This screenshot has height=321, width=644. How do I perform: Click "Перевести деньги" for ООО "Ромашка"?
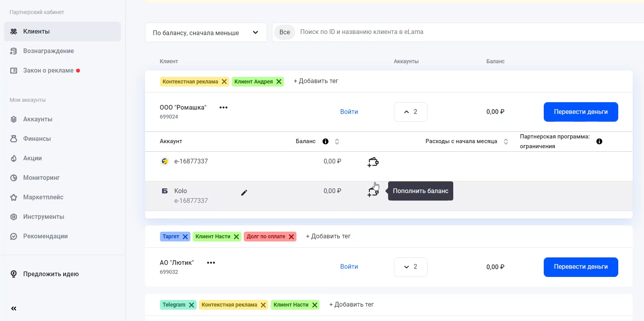coord(580,112)
